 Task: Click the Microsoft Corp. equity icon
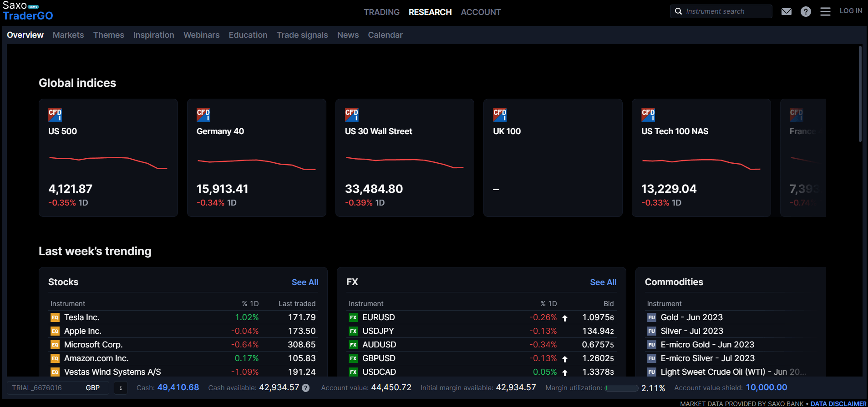point(55,345)
